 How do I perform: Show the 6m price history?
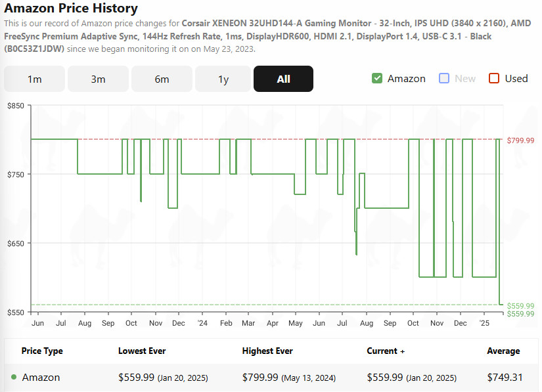click(162, 79)
